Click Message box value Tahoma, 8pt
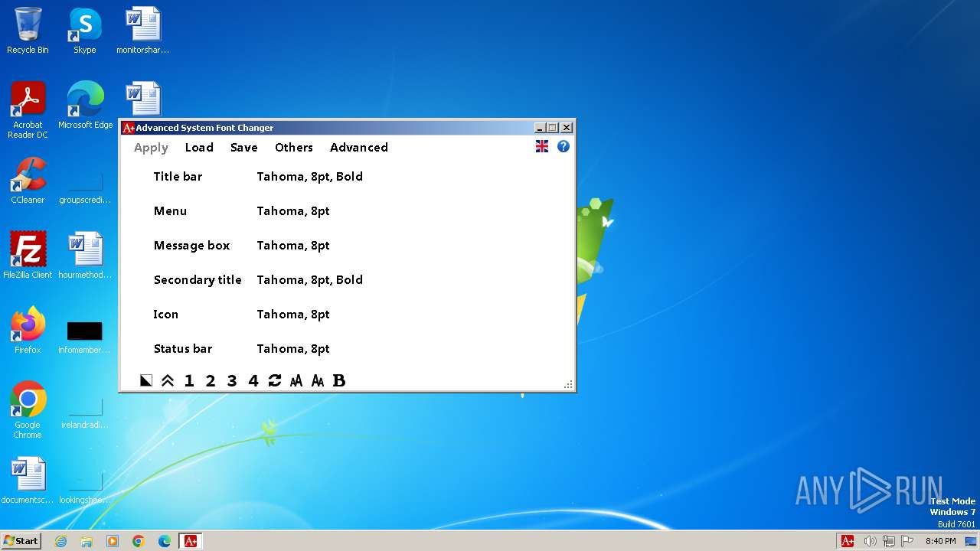The image size is (980, 551). click(293, 246)
